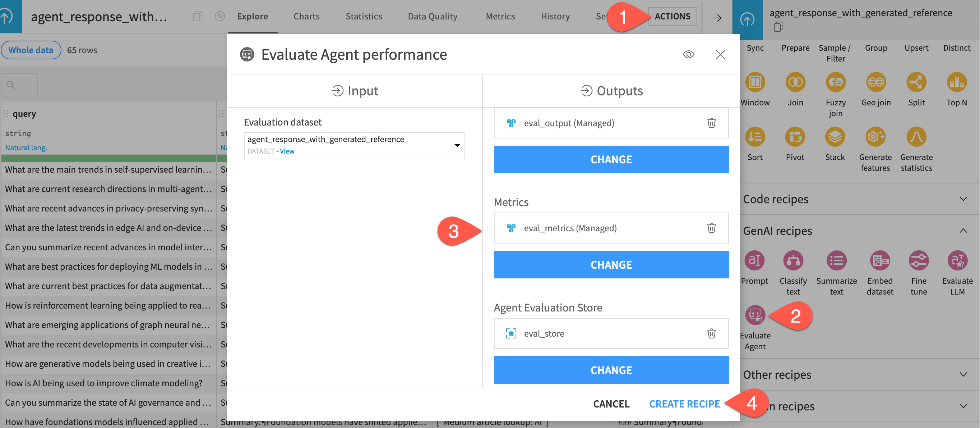Open the Classify text recipe
Screen dimensions: 980x428
(x=794, y=261)
